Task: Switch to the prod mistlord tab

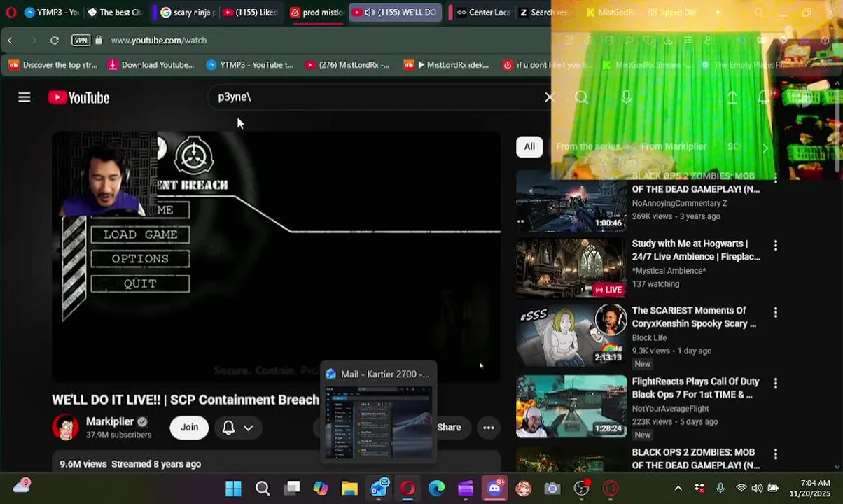Action: click(x=316, y=13)
